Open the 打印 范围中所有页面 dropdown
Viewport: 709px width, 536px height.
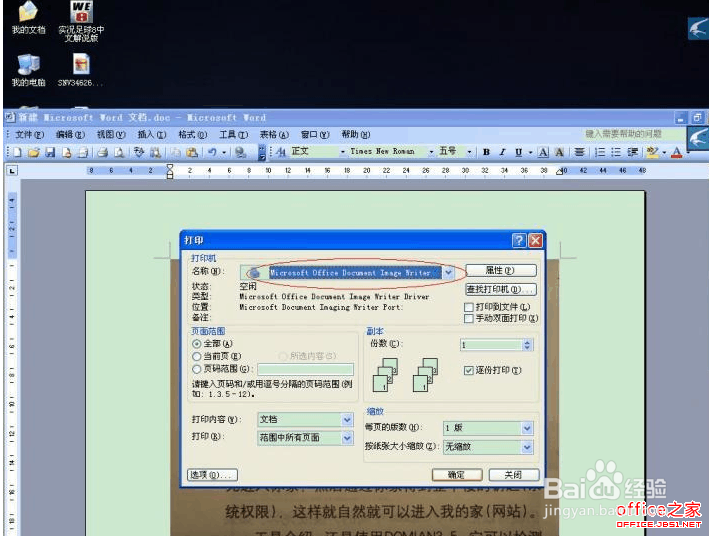pos(347,438)
